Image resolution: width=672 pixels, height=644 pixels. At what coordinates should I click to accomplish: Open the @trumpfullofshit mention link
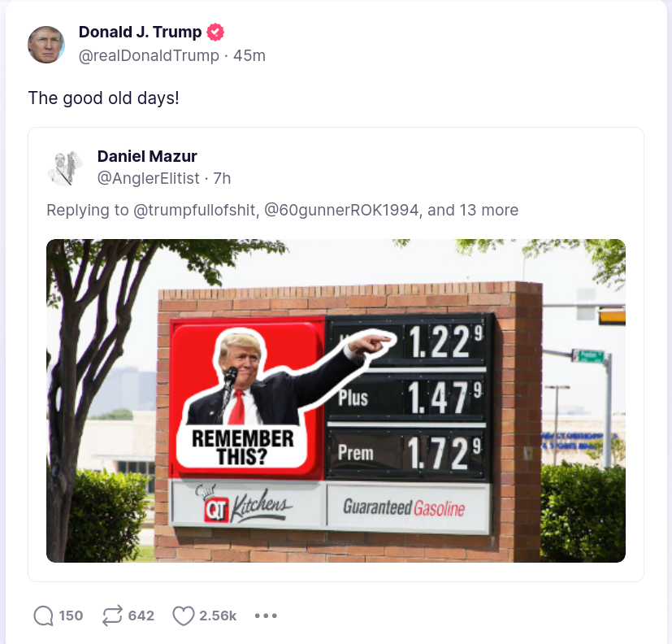(196, 210)
